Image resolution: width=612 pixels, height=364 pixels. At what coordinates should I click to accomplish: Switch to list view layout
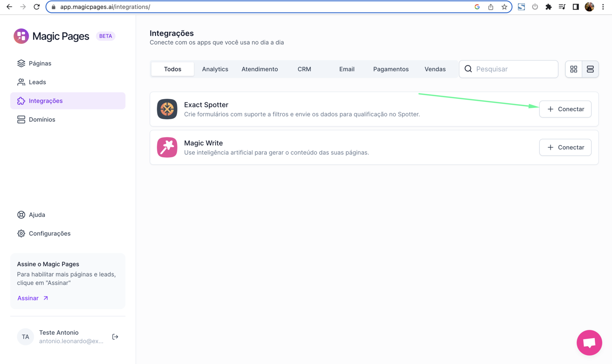[590, 69]
